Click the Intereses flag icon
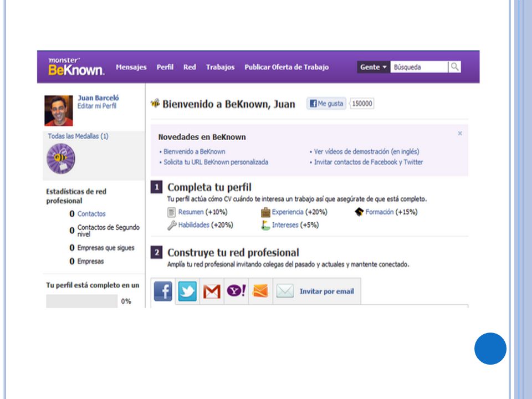This screenshot has height=399, width=532. 265,226
